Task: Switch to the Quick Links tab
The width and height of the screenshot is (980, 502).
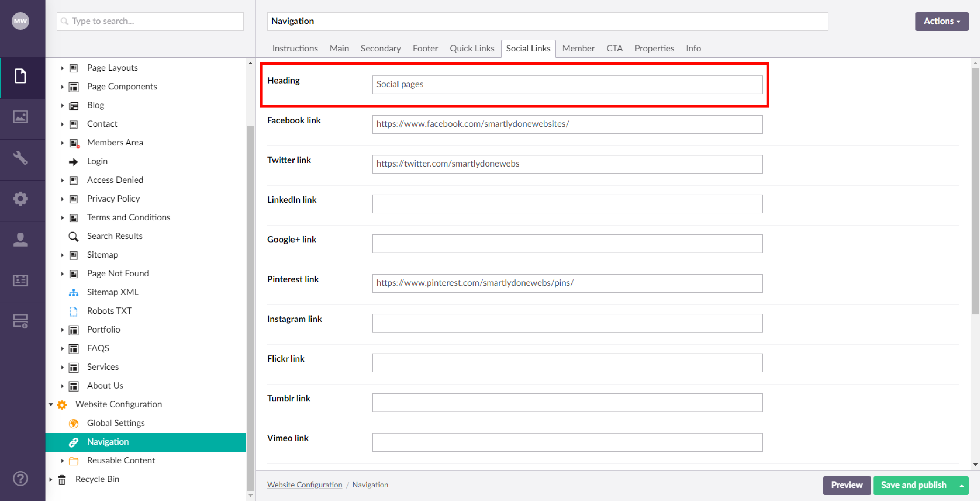Action: point(472,48)
